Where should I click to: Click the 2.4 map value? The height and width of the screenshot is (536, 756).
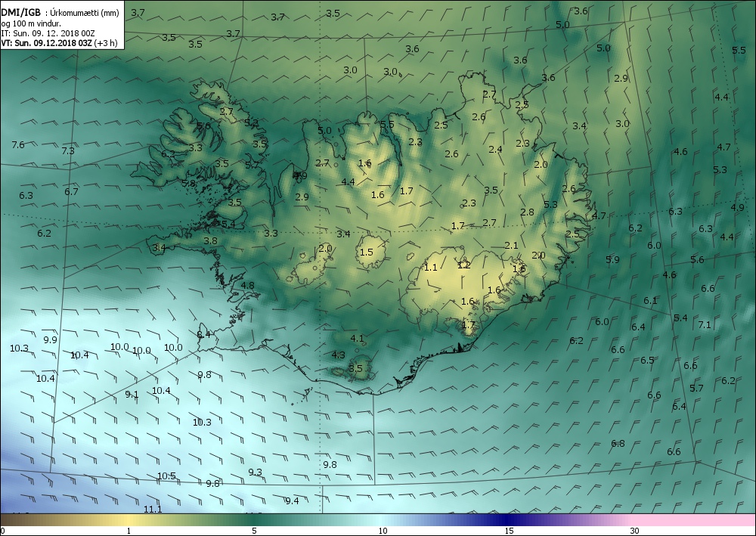pos(495,149)
